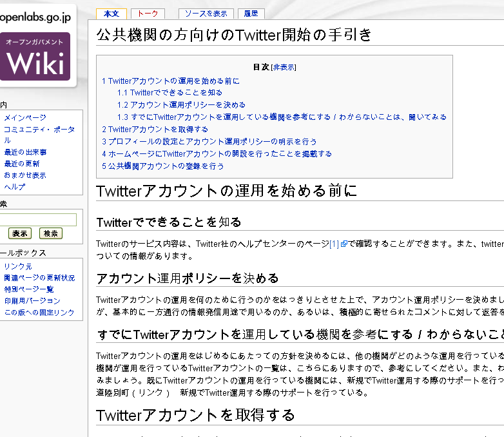
Task: Click the heading Twitterアカウントを取得する
Action: coord(195,415)
